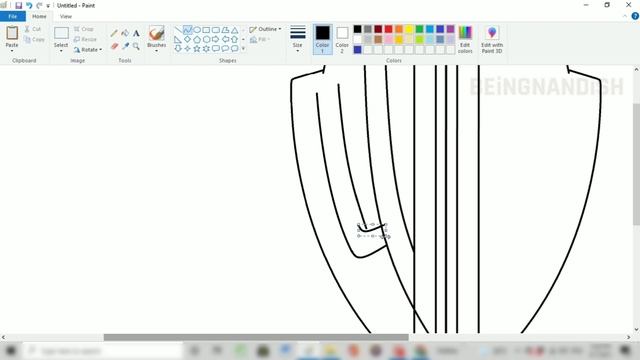
Task: Open the Resize dialog button
Action: [x=85, y=39]
